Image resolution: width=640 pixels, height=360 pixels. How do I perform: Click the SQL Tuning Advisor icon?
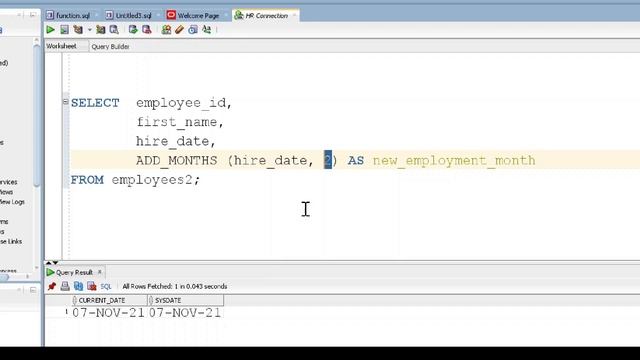pyautogui.click(x=114, y=29)
